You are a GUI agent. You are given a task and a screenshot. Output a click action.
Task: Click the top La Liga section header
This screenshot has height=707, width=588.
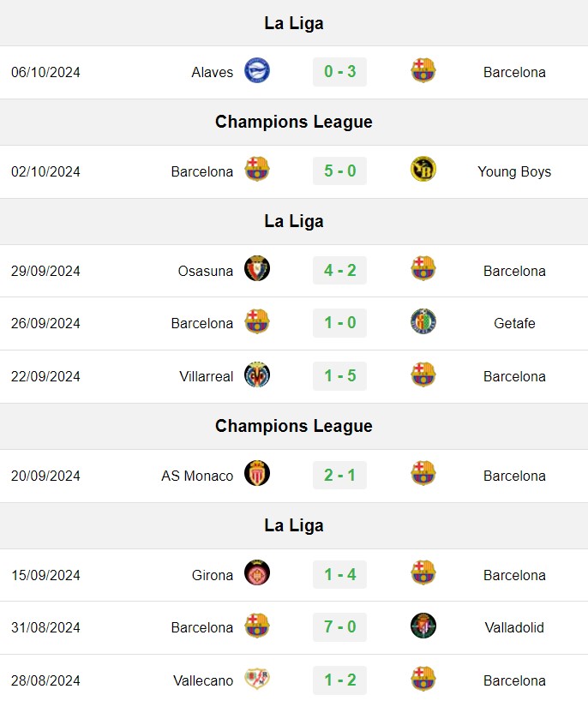294,23
